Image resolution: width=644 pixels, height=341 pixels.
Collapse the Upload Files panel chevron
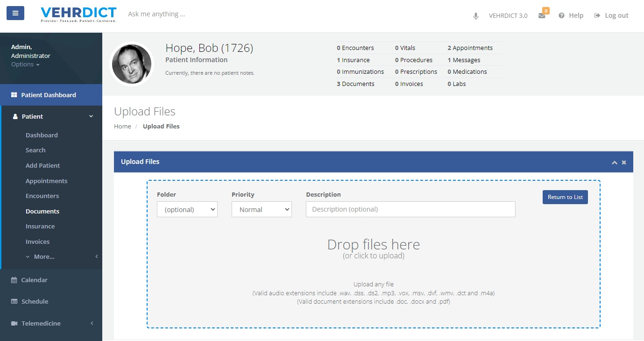(615, 163)
